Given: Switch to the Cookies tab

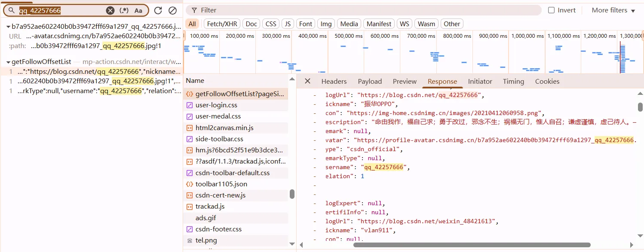Looking at the screenshot, I should click(x=547, y=82).
